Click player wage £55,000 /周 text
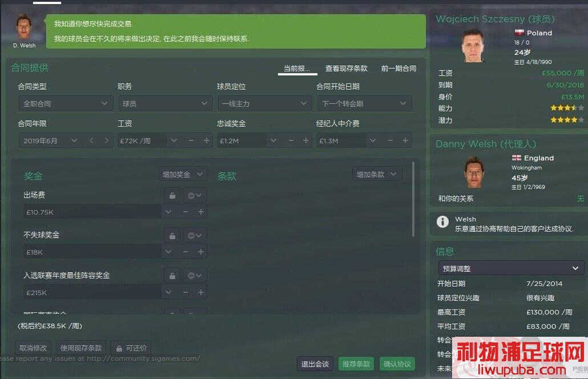The image size is (588, 379). pos(563,73)
